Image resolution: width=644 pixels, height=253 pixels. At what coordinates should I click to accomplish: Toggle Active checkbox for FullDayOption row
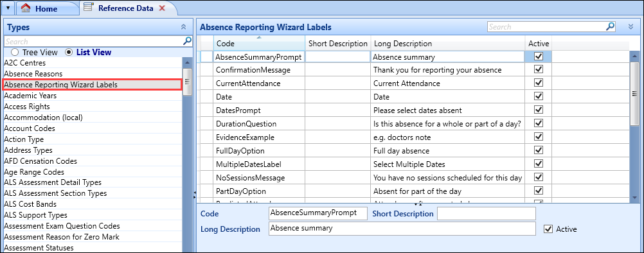coord(539,150)
